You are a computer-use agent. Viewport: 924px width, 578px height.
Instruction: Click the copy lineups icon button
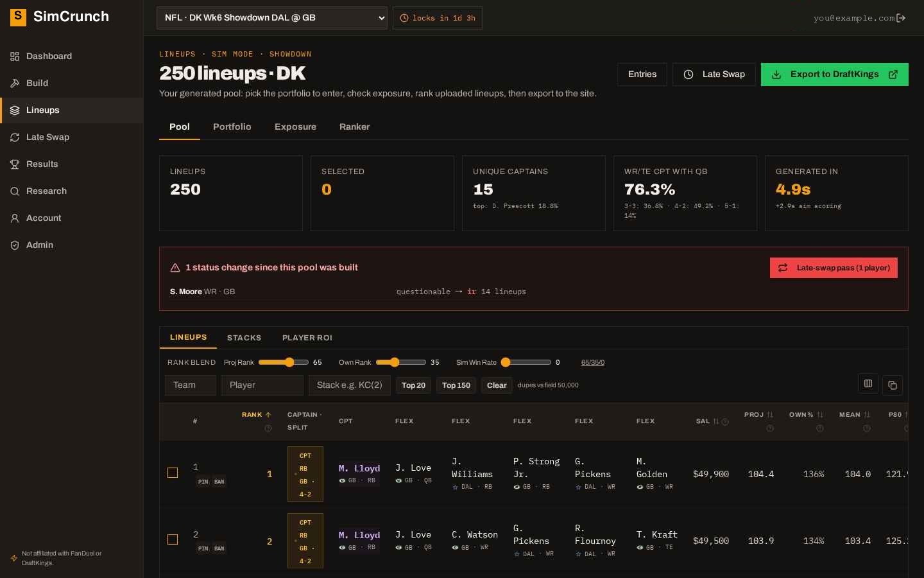click(x=893, y=385)
